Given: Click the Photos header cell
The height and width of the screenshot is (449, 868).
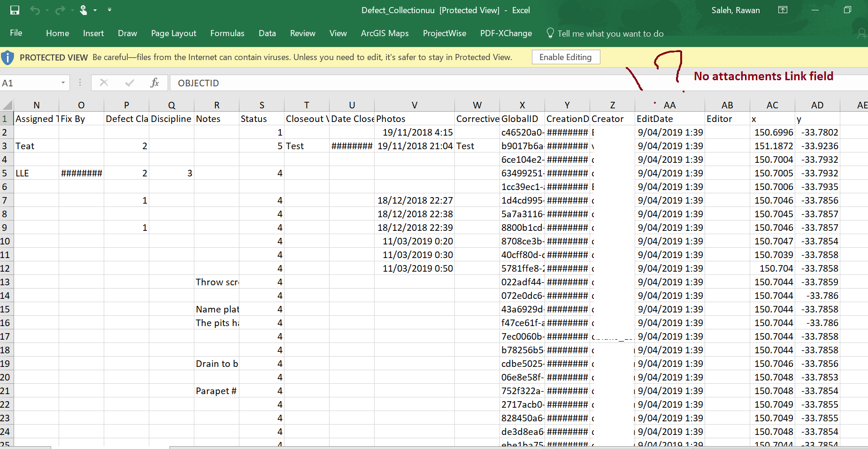Looking at the screenshot, I should (415, 119).
